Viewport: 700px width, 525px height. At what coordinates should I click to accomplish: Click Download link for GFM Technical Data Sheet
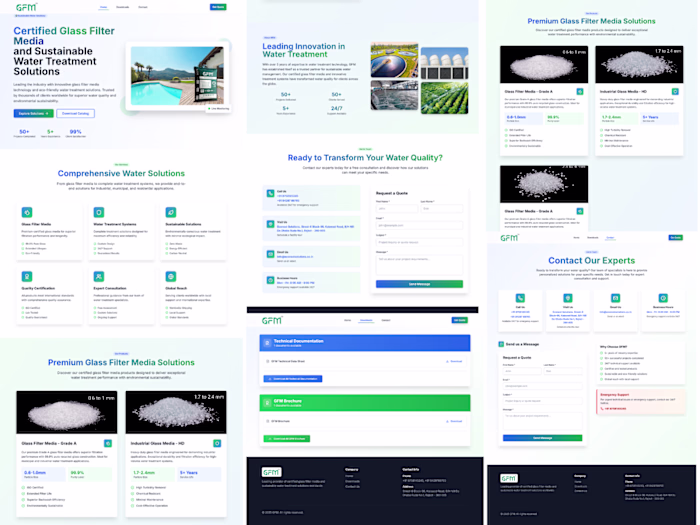[454, 361]
